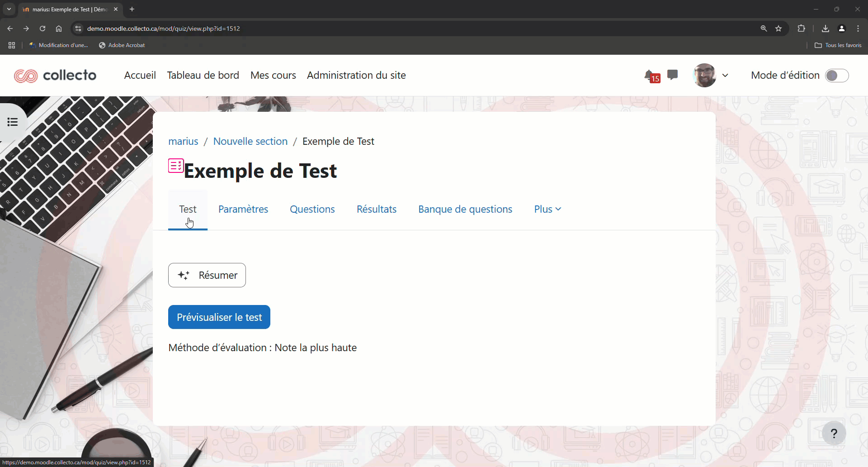Open Nouvelle section breadcrumb link
868x467 pixels.
pos(250,142)
